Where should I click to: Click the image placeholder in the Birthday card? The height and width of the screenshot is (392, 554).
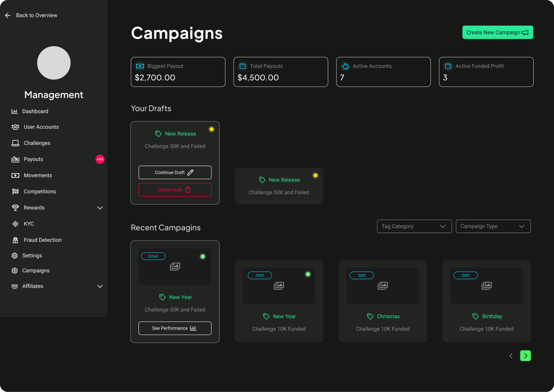486,286
